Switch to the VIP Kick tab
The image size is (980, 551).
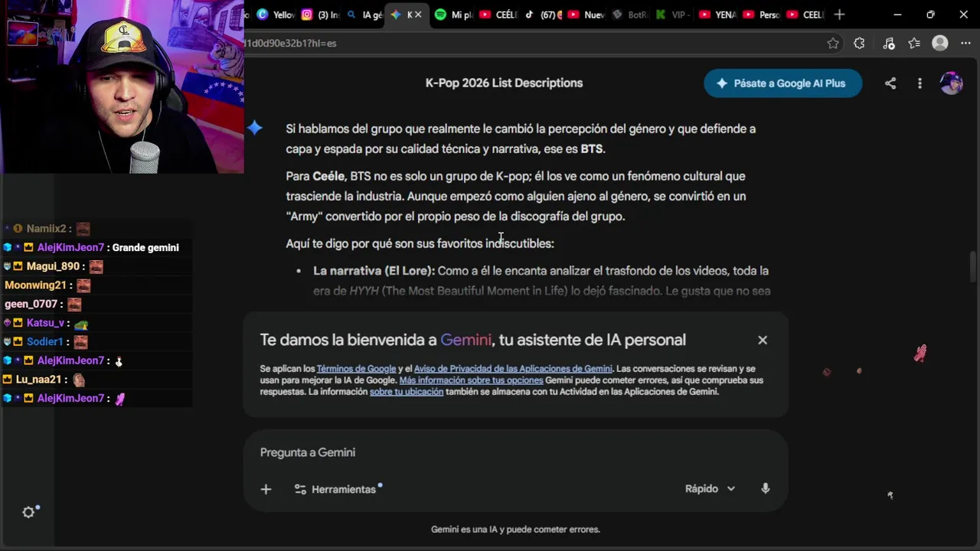[x=674, y=15]
